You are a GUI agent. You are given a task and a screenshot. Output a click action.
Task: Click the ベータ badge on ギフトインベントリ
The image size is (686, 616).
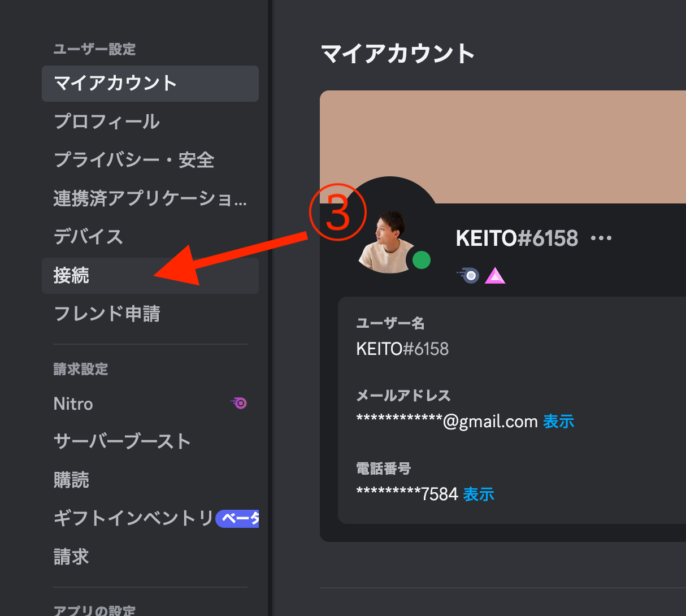point(237,518)
